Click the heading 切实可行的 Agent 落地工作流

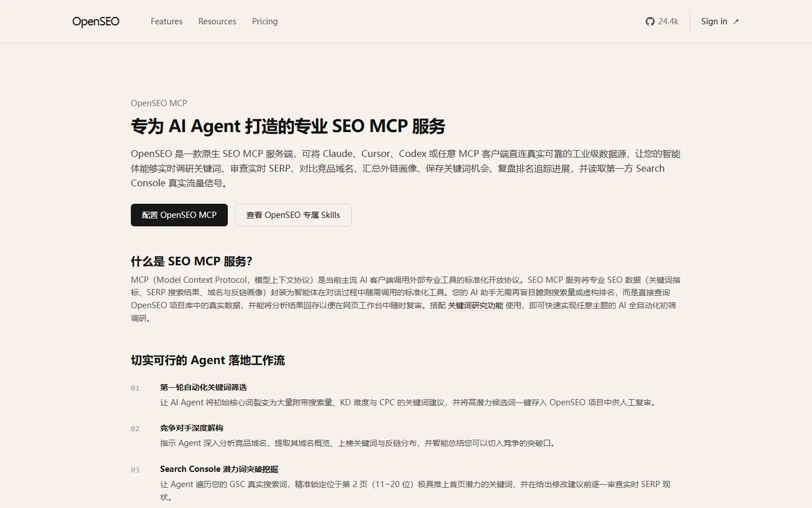[208, 360]
